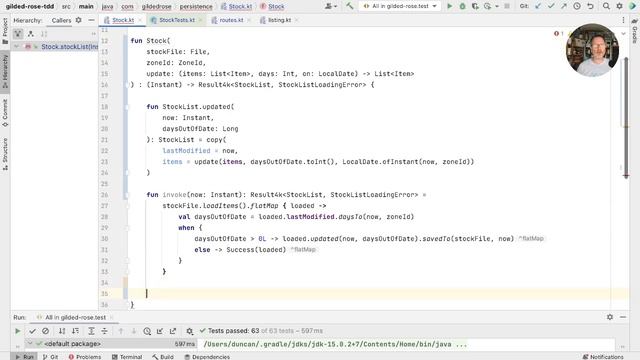Click the editor vertical scrollbar
The width and height of the screenshot is (640, 360).
pyautogui.click(x=626, y=118)
